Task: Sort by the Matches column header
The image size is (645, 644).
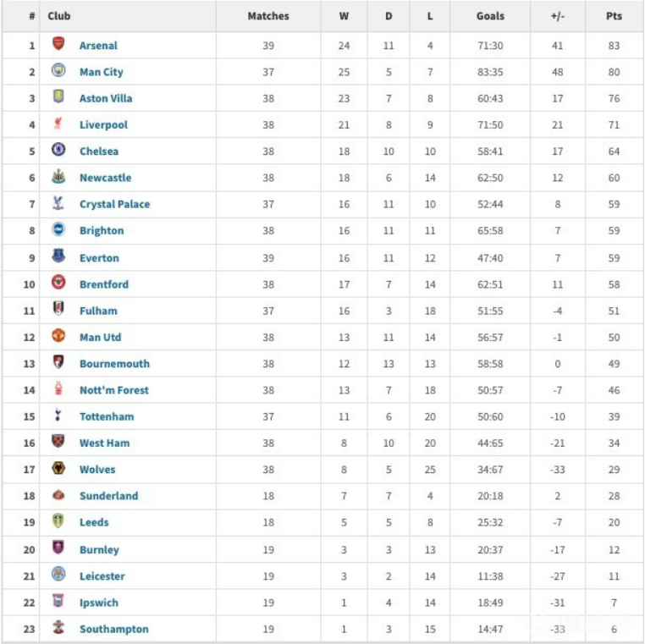Action: point(268,16)
